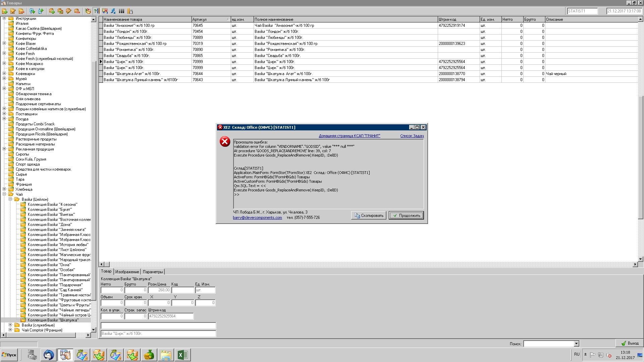
Task: Click the add product box icon
Action: (x=52, y=11)
